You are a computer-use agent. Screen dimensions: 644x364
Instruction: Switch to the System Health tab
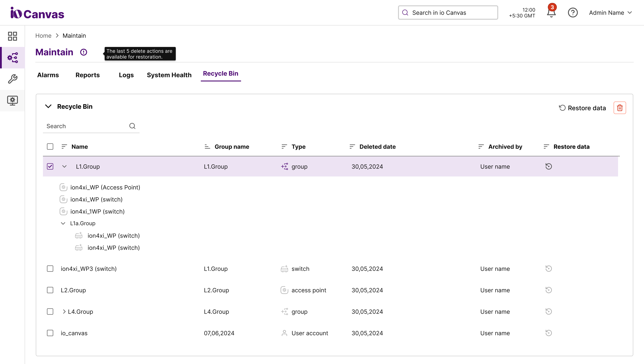169,75
